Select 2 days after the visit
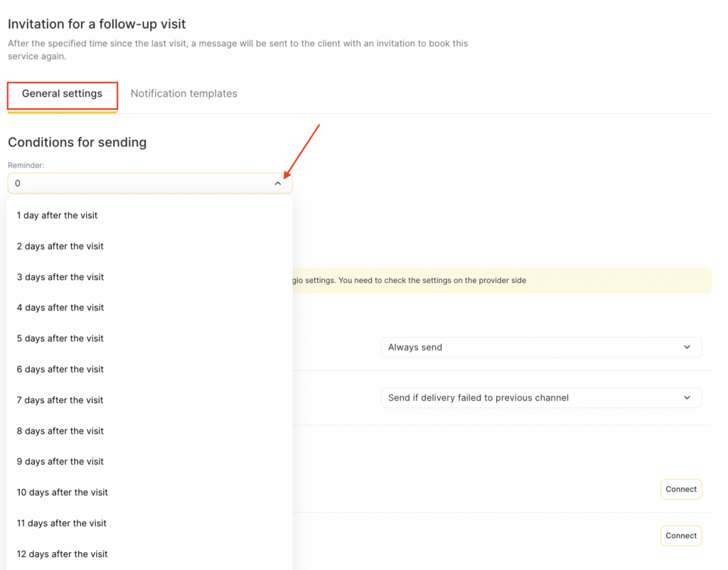The width and height of the screenshot is (728, 570). 60,246
